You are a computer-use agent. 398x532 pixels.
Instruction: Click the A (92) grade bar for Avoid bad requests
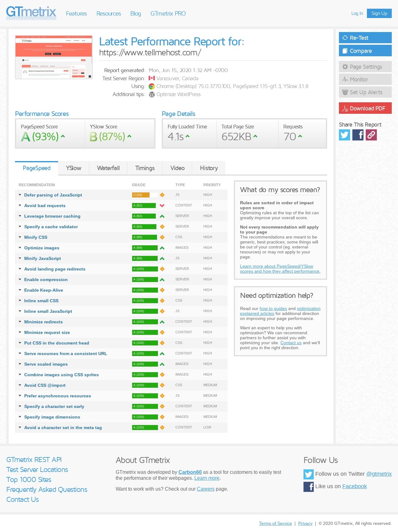click(145, 206)
